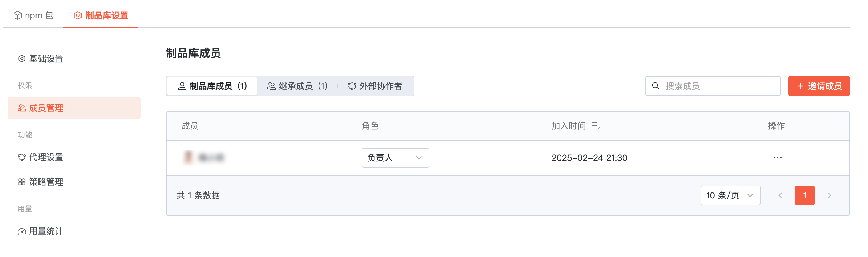Expand the 10 条/页 page size selector

(x=730, y=196)
